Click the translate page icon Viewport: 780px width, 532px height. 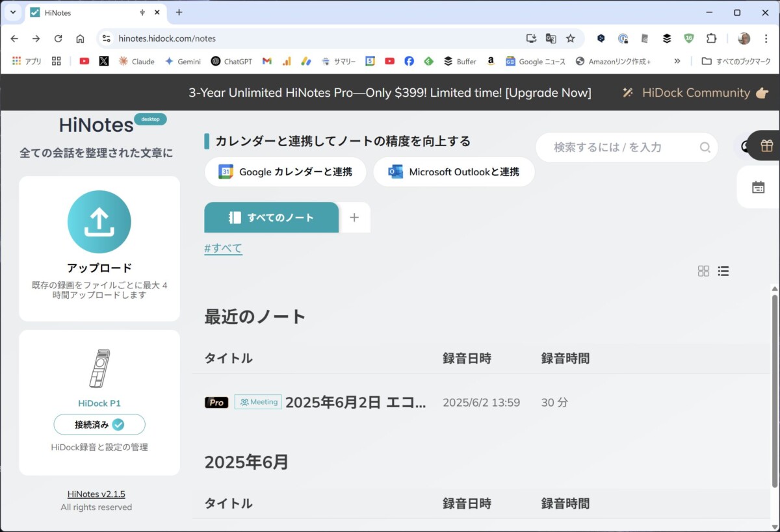click(551, 38)
